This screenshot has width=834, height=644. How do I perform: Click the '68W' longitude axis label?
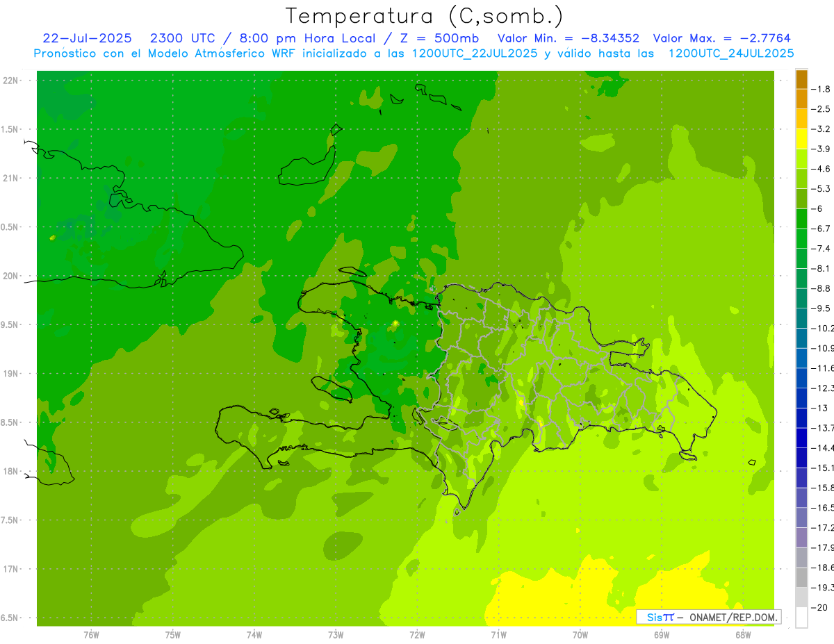(743, 635)
